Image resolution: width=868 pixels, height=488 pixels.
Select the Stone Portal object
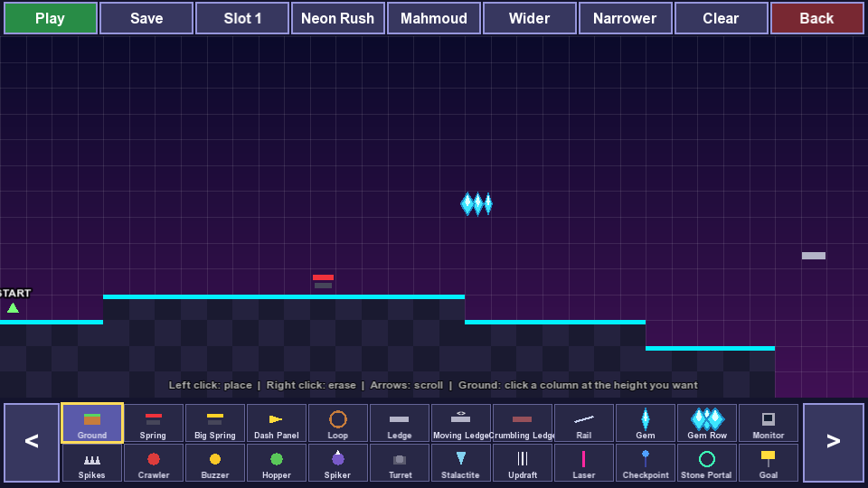tap(706, 463)
